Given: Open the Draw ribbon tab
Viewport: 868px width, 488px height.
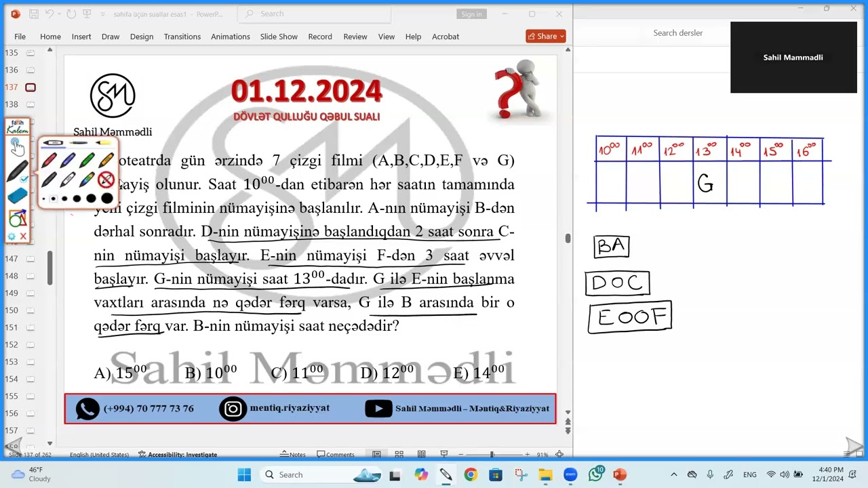Looking at the screenshot, I should coord(111,37).
